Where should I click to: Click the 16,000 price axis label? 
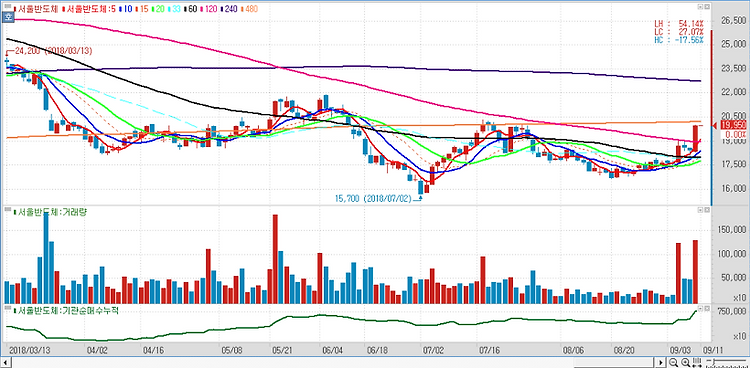click(x=734, y=188)
